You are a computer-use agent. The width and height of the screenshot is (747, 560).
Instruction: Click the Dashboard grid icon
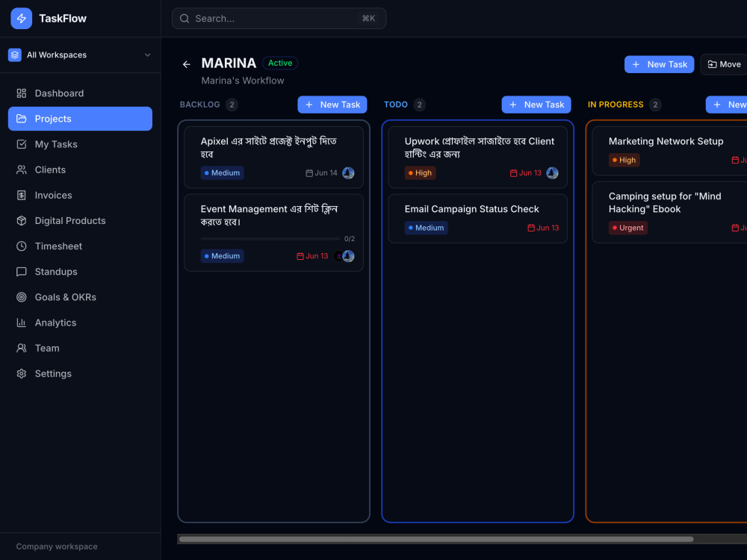(x=22, y=93)
